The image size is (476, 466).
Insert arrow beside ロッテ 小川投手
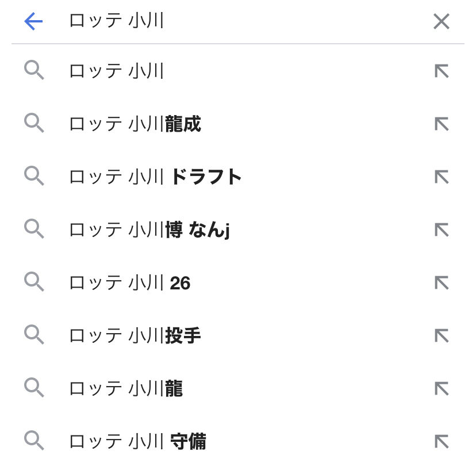click(x=442, y=335)
